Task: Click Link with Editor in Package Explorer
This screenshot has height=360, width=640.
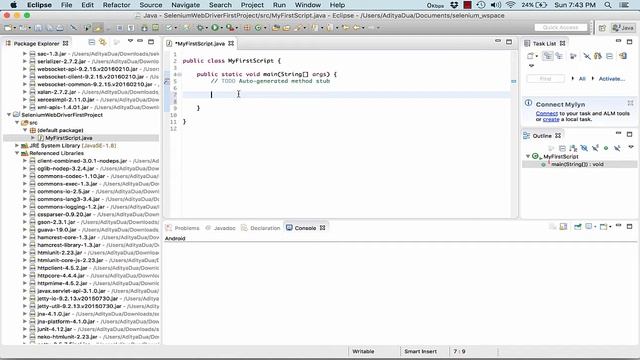Action: pyautogui.click(x=102, y=42)
